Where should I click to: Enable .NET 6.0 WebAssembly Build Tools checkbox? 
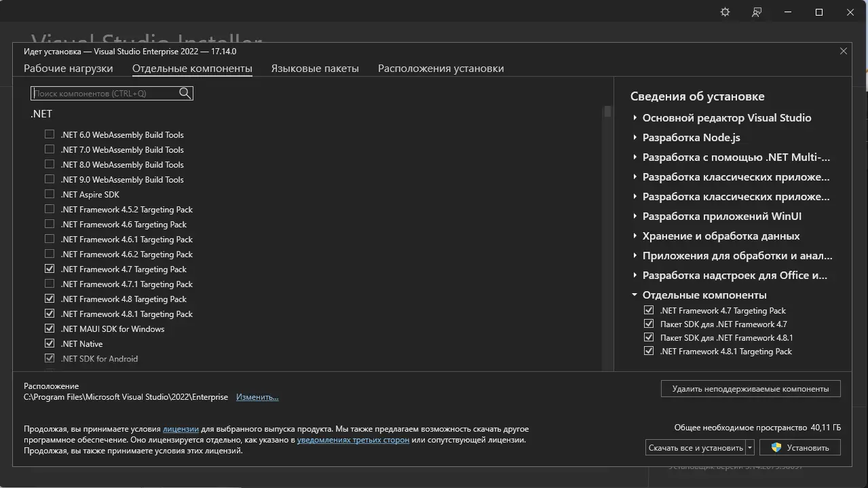pos(50,134)
